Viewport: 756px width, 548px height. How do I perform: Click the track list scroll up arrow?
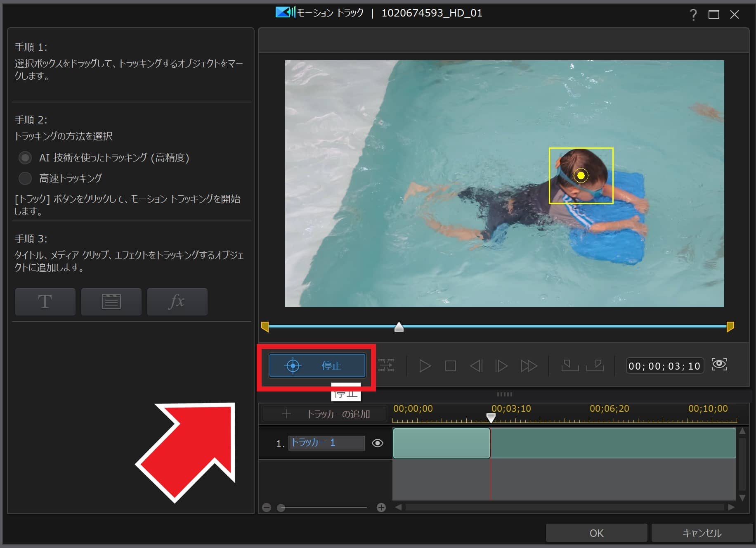point(742,431)
